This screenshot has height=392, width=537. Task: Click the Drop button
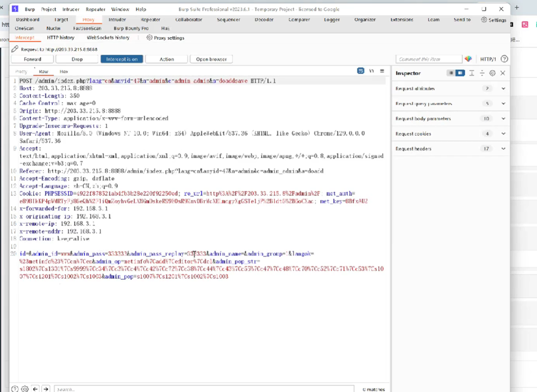77,59
